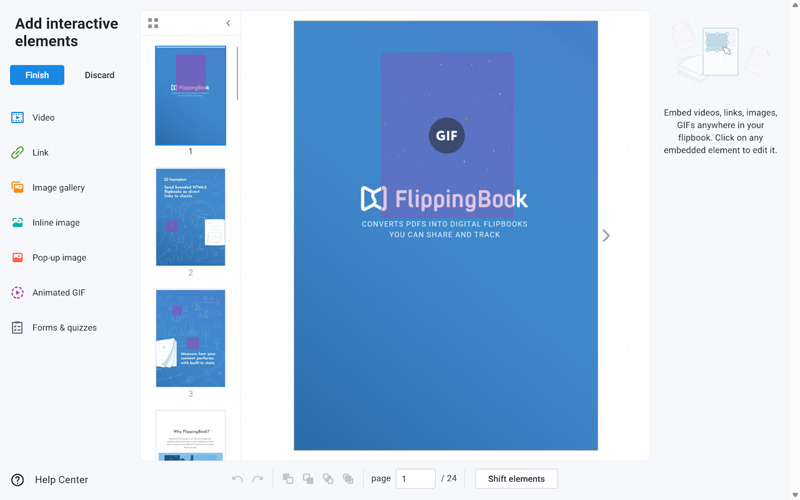Click the undo arrow

point(237,479)
